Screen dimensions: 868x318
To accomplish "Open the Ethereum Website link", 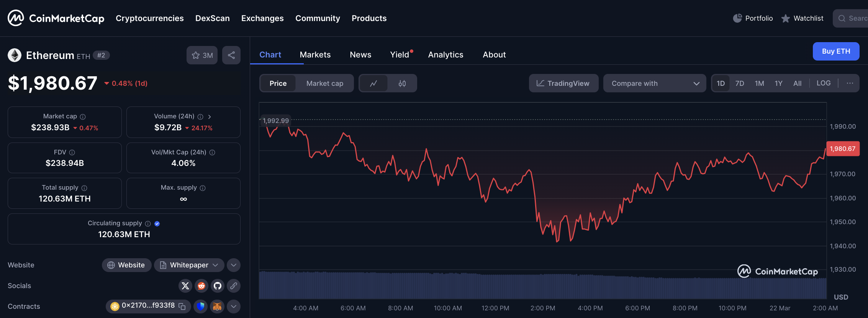I will [126, 265].
